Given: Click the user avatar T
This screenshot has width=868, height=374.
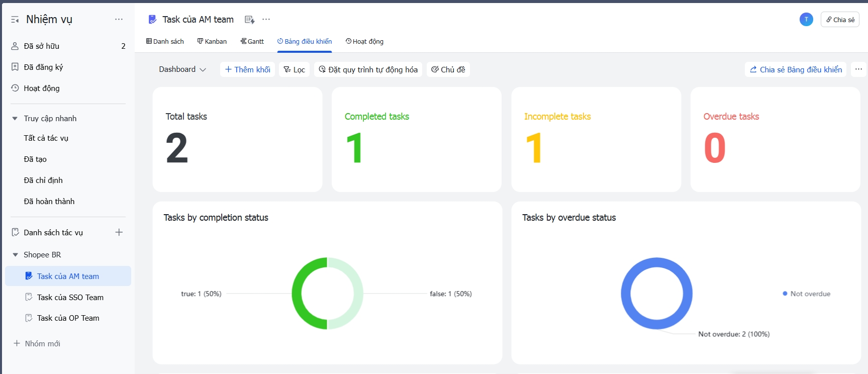Looking at the screenshot, I should (x=806, y=20).
